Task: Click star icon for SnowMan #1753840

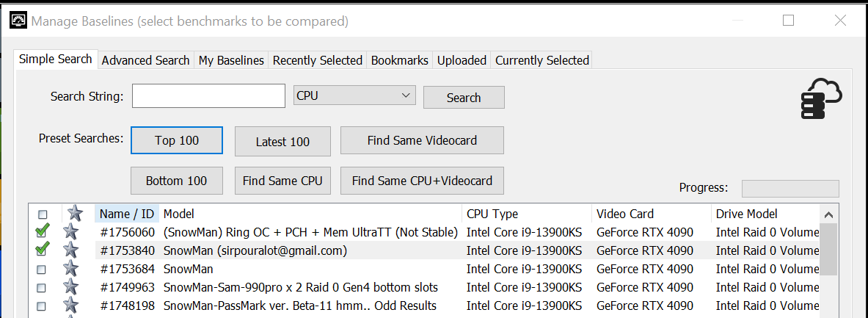Action: click(x=71, y=250)
